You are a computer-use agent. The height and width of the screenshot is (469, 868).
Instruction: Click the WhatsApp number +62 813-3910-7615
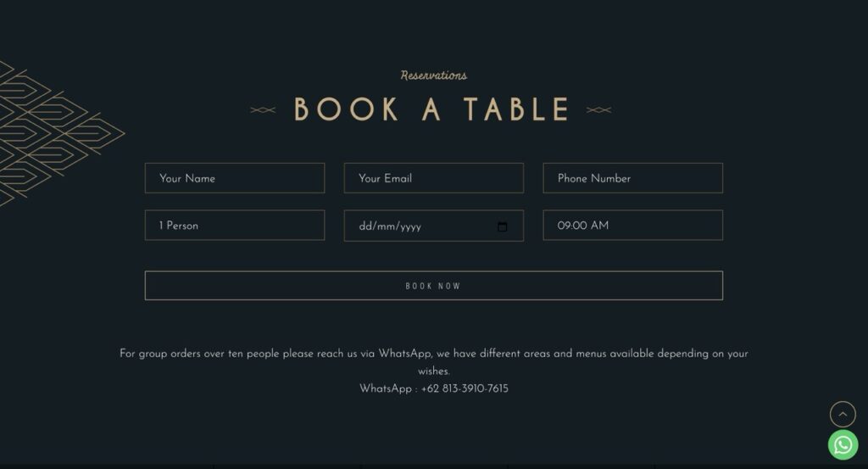465,388
